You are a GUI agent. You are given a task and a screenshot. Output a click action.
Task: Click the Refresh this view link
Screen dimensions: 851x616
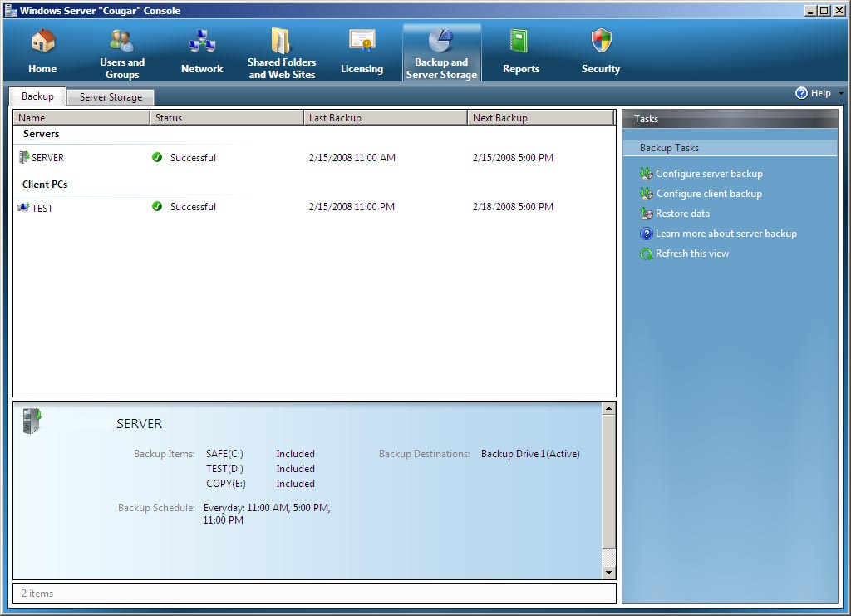[x=692, y=254]
